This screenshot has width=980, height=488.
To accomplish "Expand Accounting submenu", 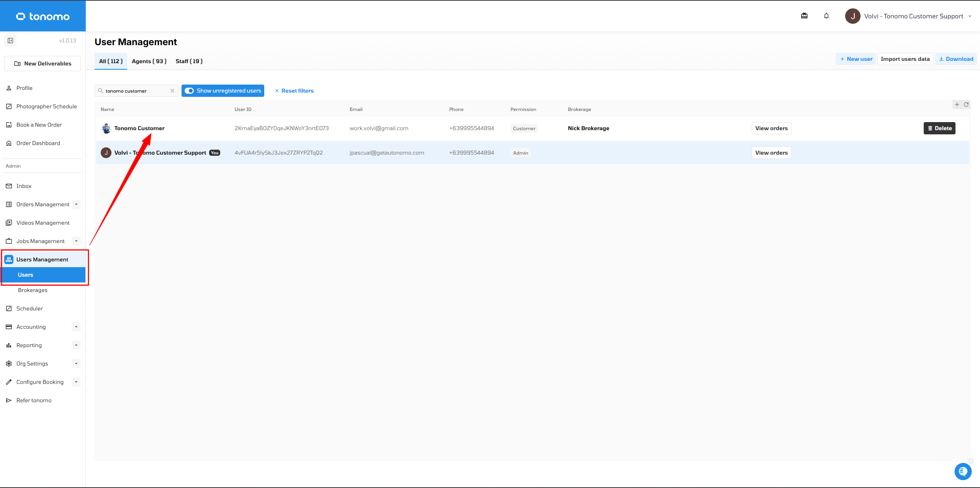I will pos(76,327).
